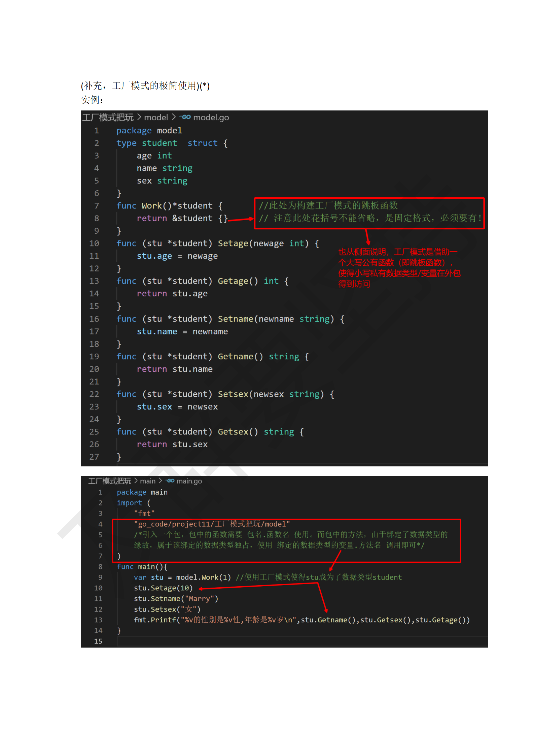Click the Setage method name on line 10 of model.go
534x756 pixels.
click(233, 243)
